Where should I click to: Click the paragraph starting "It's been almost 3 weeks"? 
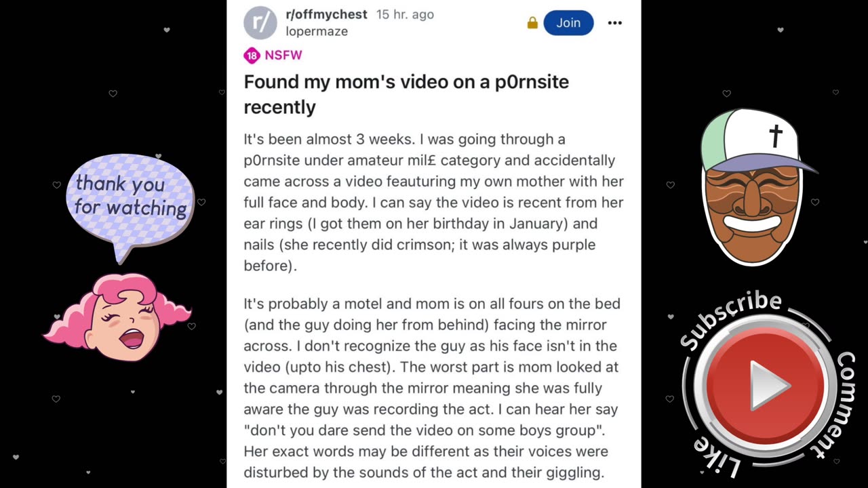(x=433, y=202)
